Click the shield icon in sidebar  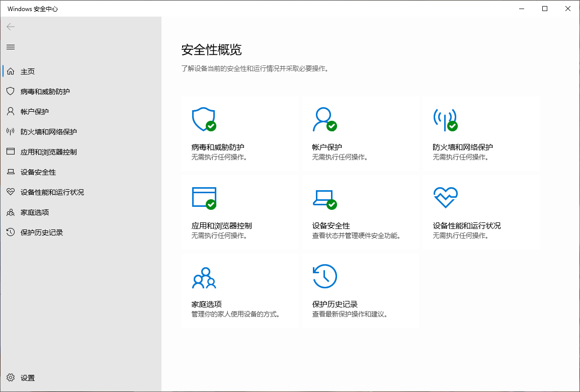coord(11,91)
